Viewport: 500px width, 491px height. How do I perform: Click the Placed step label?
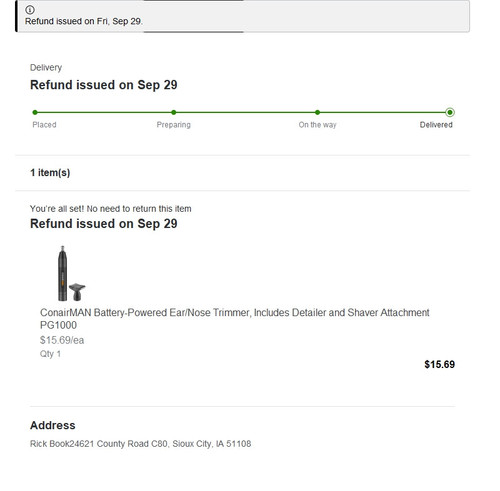point(44,125)
